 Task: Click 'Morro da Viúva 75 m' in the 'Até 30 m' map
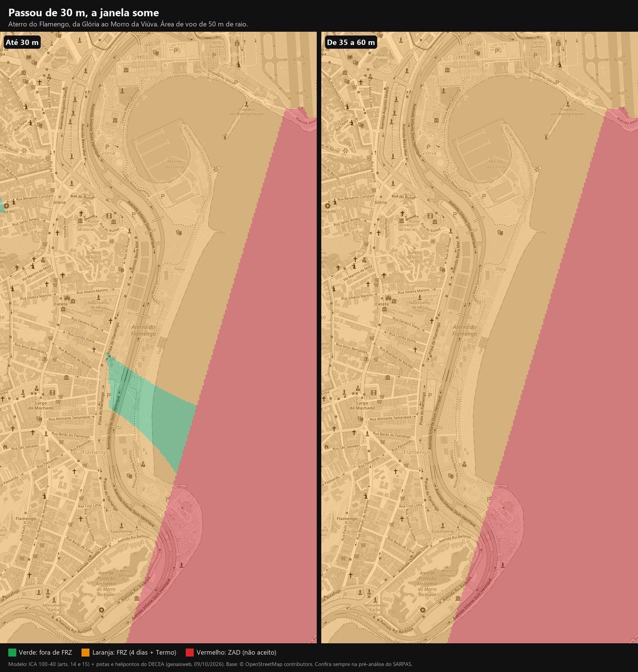coord(126,575)
